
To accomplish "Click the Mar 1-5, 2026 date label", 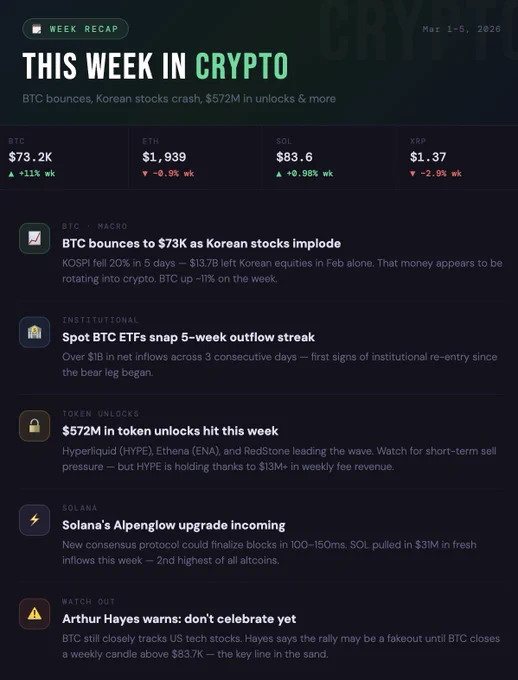I will pos(462,29).
